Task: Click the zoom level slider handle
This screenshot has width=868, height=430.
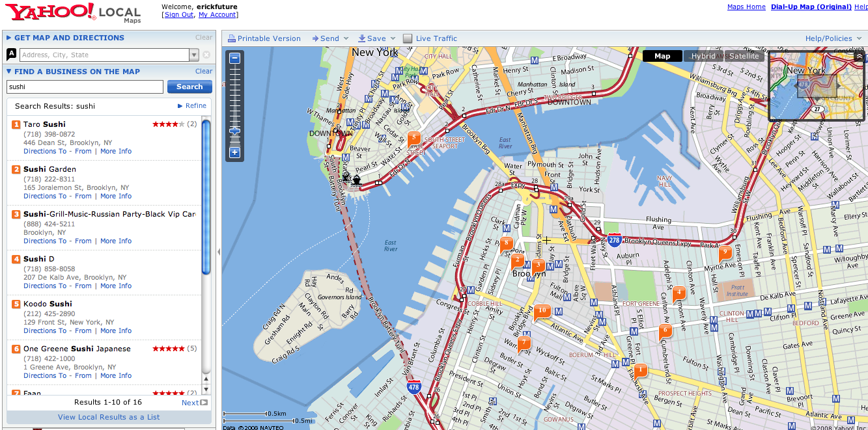Action: (x=235, y=131)
